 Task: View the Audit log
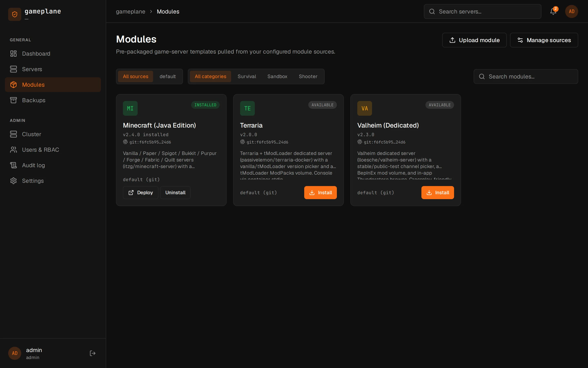click(x=53, y=165)
